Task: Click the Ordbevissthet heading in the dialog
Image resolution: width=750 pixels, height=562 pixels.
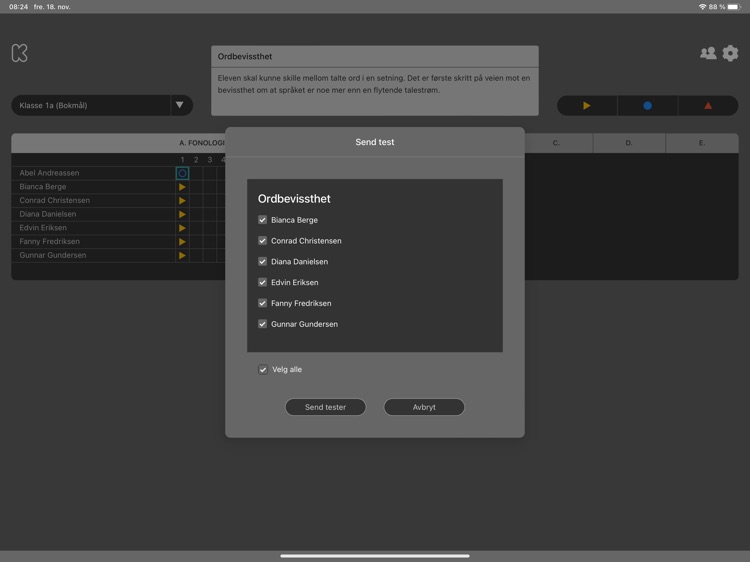Action: 294,199
